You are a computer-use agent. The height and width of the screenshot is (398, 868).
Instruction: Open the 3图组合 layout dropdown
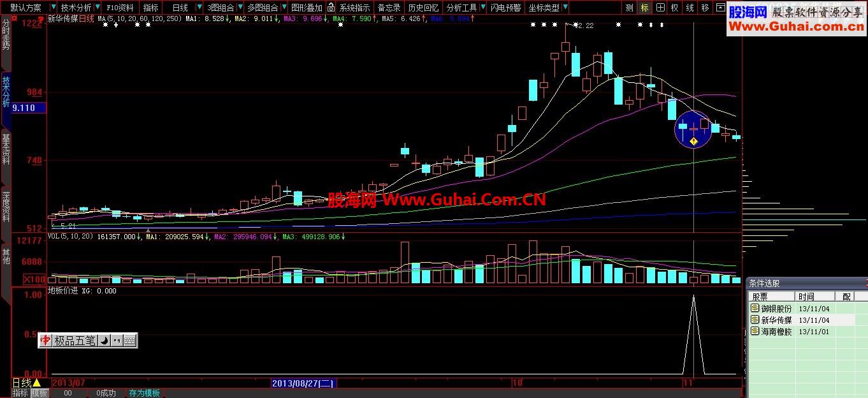coord(224,8)
